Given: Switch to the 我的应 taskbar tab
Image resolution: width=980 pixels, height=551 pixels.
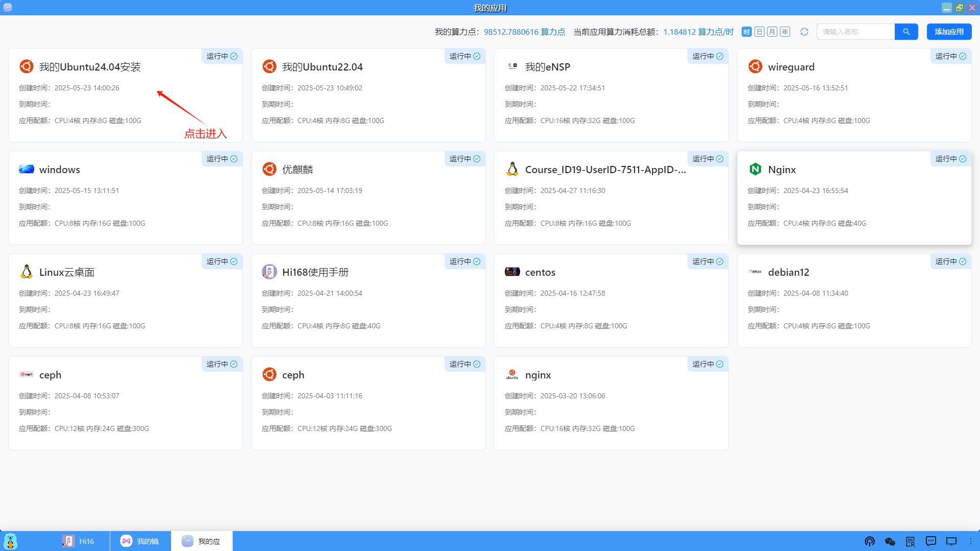Looking at the screenshot, I should point(202,541).
